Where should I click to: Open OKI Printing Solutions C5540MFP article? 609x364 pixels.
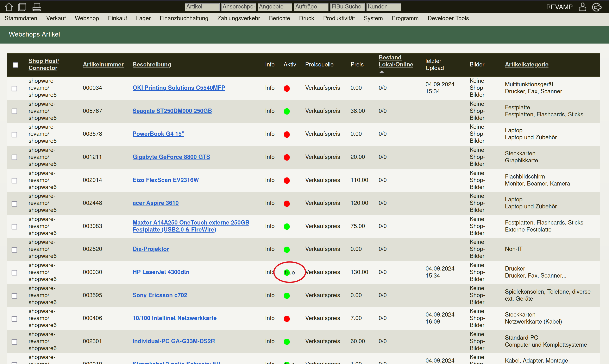click(x=179, y=88)
